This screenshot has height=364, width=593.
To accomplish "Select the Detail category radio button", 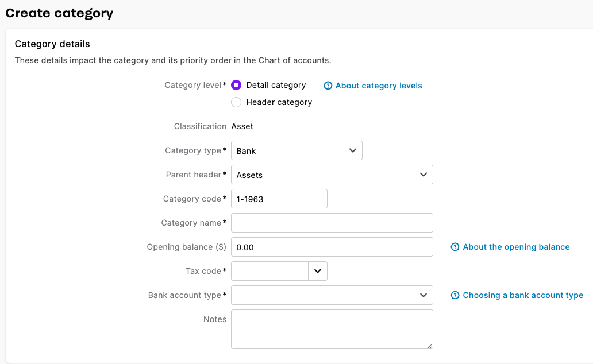I will pos(236,85).
